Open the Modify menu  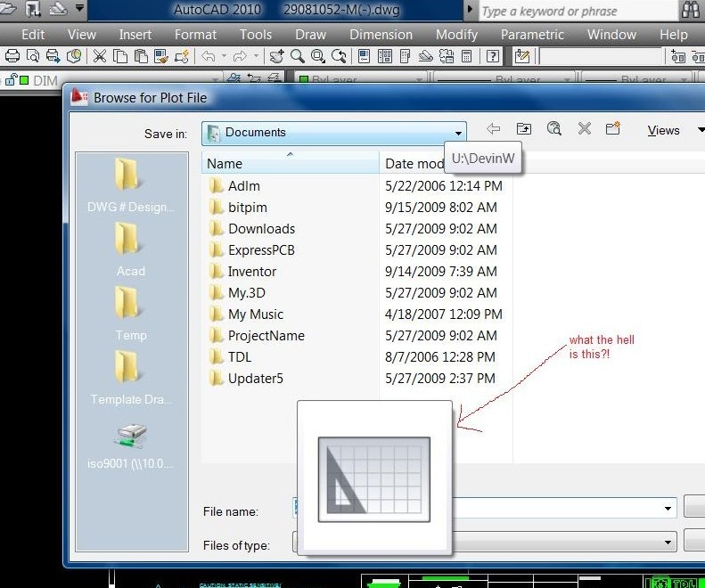[x=456, y=35]
